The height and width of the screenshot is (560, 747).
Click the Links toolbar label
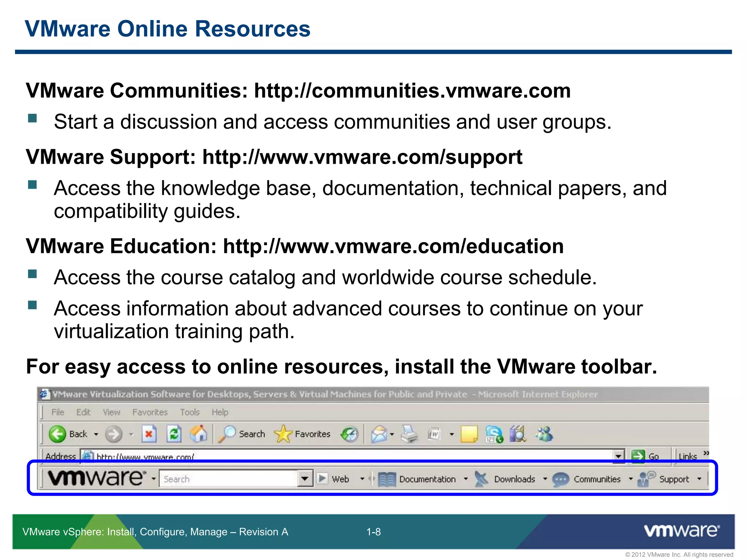click(x=688, y=456)
